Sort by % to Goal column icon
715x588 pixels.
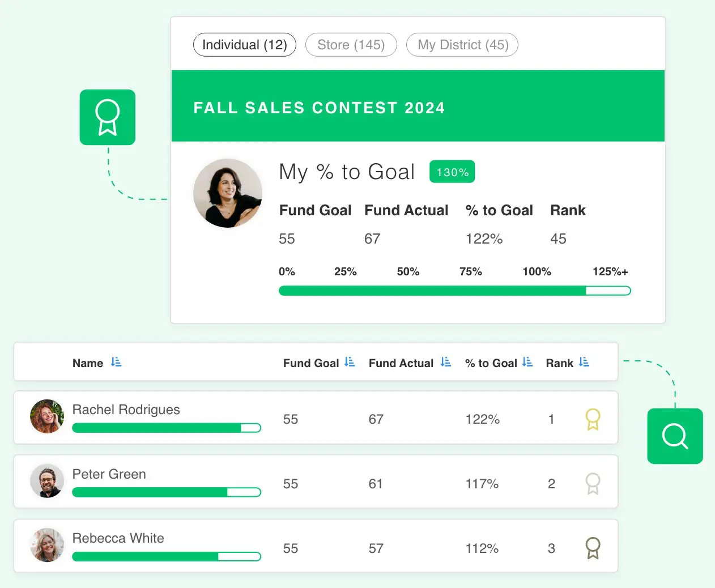coord(527,362)
